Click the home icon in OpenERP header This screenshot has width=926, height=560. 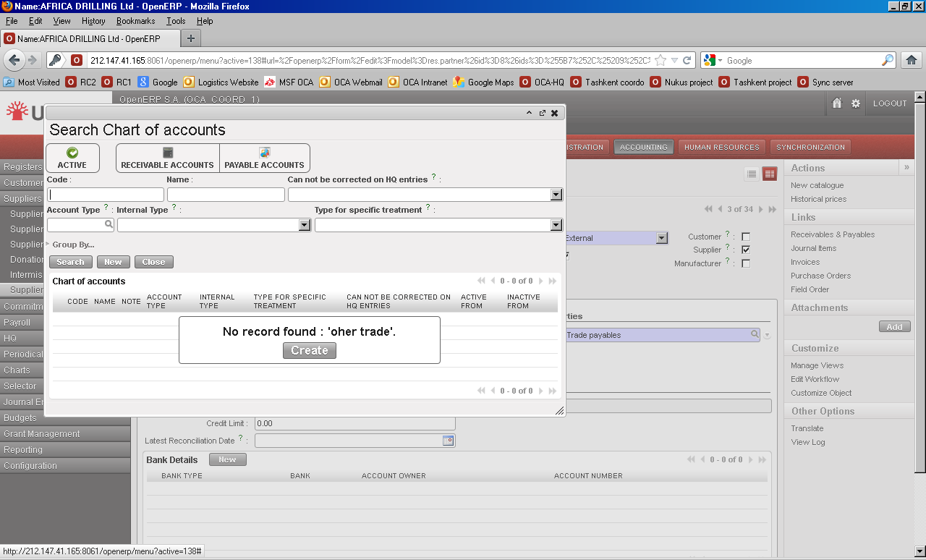[837, 103]
